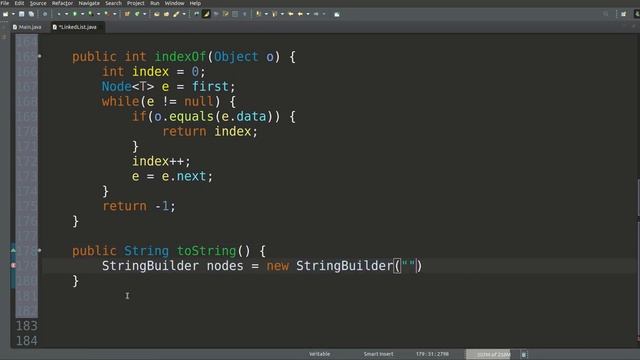Click the Open Perspective icon at top right
The height and width of the screenshot is (360, 640).
(x=623, y=14)
